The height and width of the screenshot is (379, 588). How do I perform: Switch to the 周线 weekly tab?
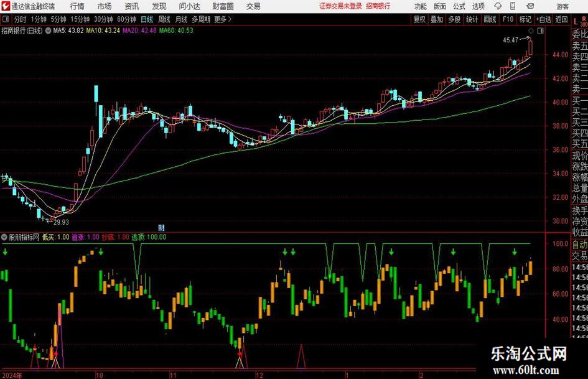click(x=164, y=19)
